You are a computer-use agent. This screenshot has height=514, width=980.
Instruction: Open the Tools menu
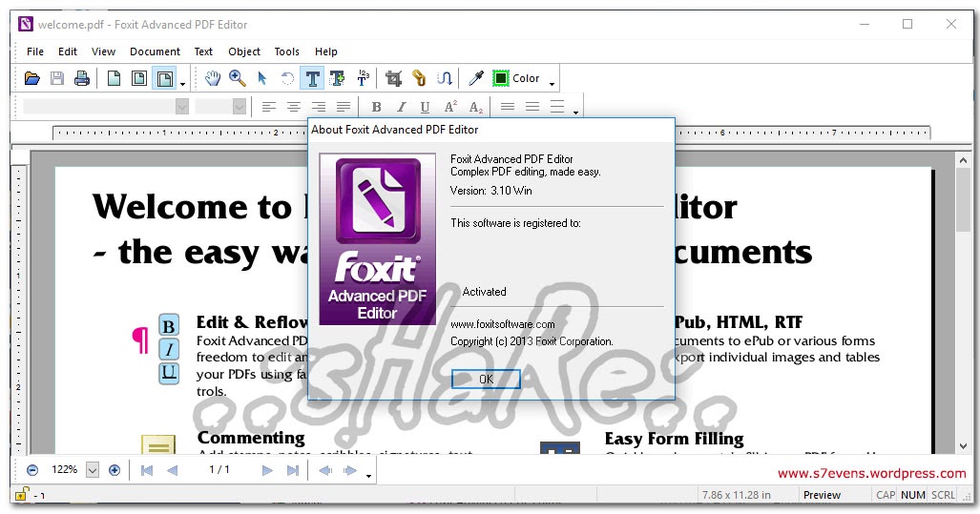point(287,51)
